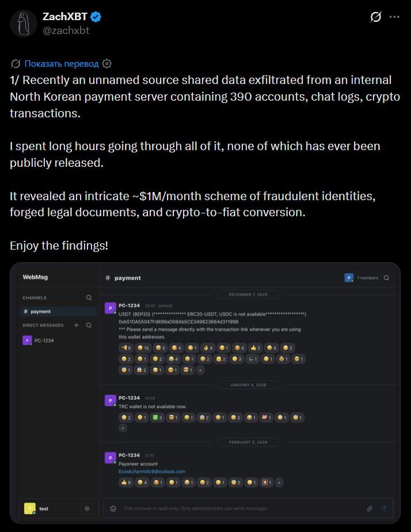Screen dimensions: 411x532
Task: Click the Ecoskyfarmsllc9@outlook.com email link
Action: [x=152, y=472]
